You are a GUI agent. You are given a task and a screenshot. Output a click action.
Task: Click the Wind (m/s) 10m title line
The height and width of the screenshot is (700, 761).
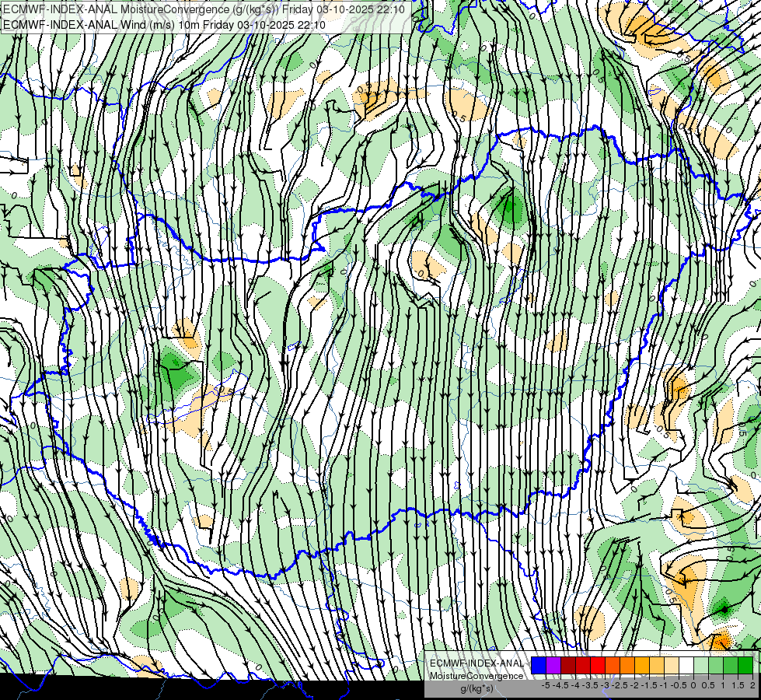164,24
